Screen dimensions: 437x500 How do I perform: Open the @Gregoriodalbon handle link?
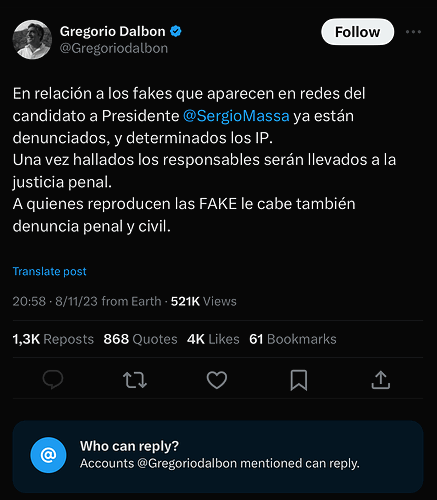pyautogui.click(x=114, y=48)
